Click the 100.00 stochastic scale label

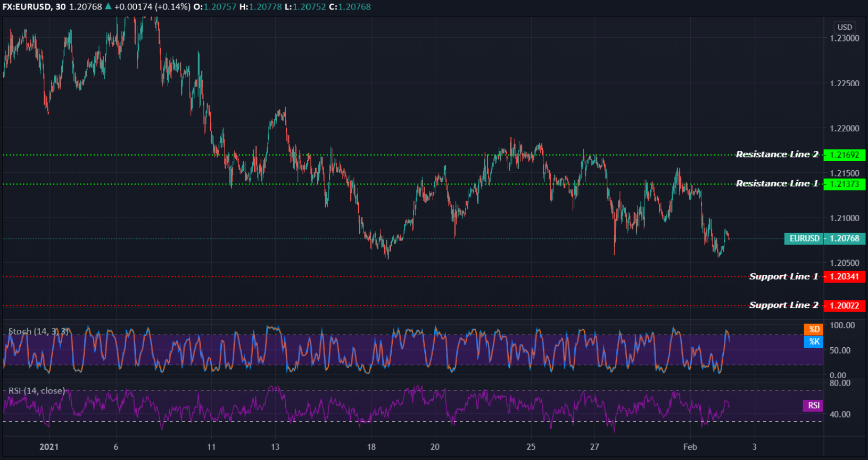tap(842, 325)
